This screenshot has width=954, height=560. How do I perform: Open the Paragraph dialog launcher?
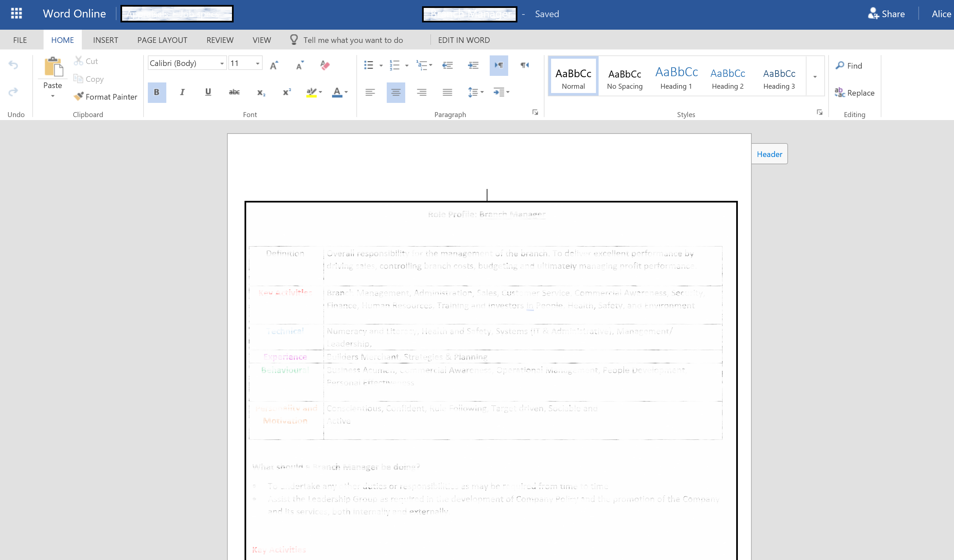(535, 112)
